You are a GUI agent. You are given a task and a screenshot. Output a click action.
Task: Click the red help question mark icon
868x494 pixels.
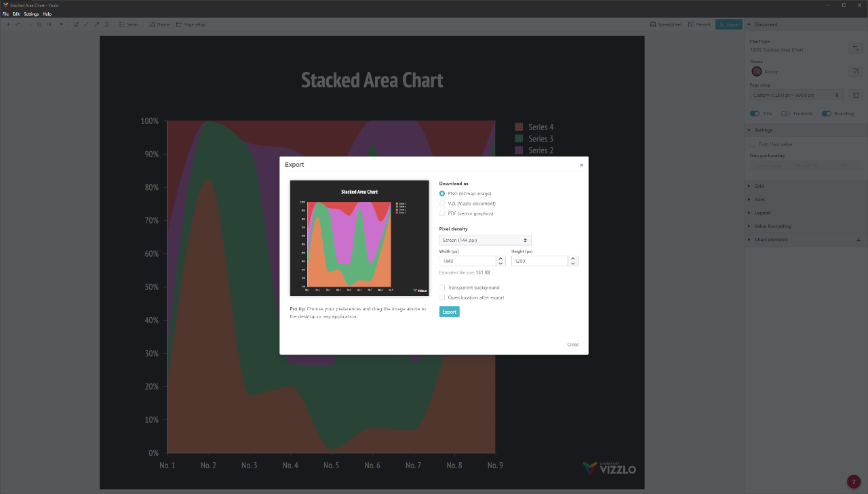click(854, 482)
